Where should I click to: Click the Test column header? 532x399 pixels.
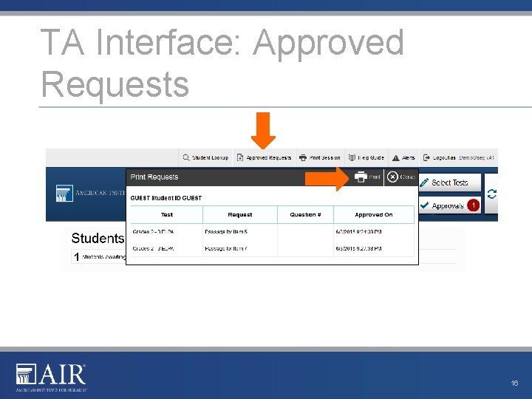point(166,215)
